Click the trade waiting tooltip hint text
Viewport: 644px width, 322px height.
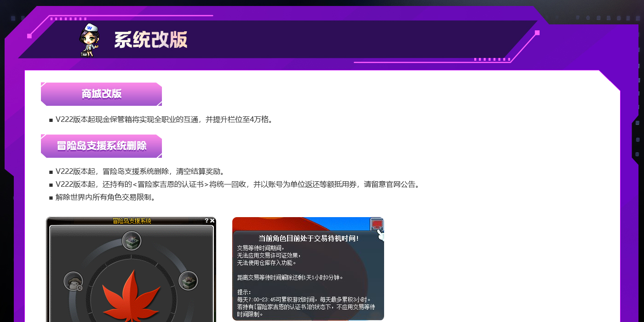(306, 303)
